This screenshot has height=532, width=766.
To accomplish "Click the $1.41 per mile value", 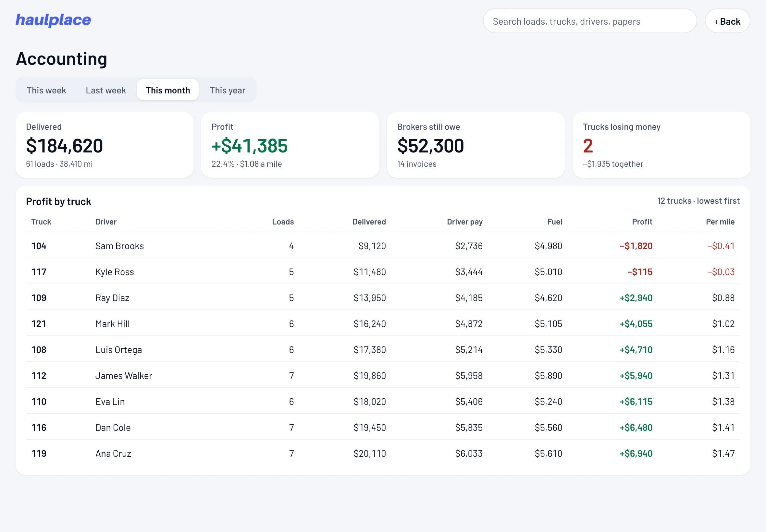I will click(723, 428).
